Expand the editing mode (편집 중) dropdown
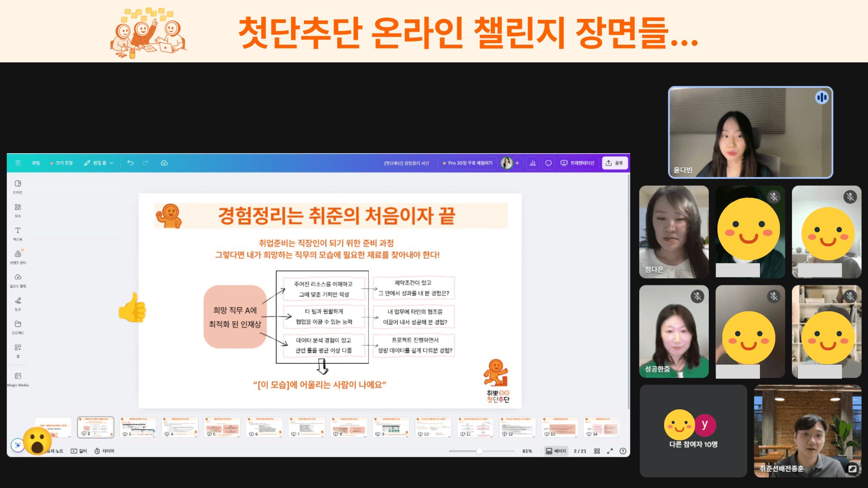Viewport: 868px width, 488px height. 99,163
